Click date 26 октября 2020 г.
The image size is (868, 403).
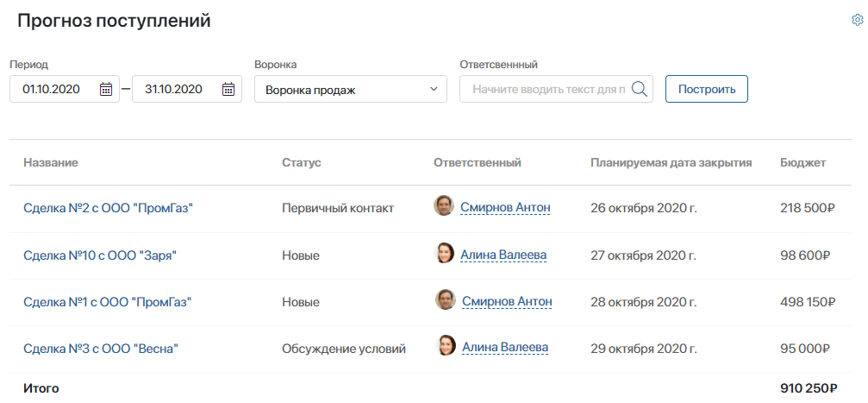(x=643, y=209)
